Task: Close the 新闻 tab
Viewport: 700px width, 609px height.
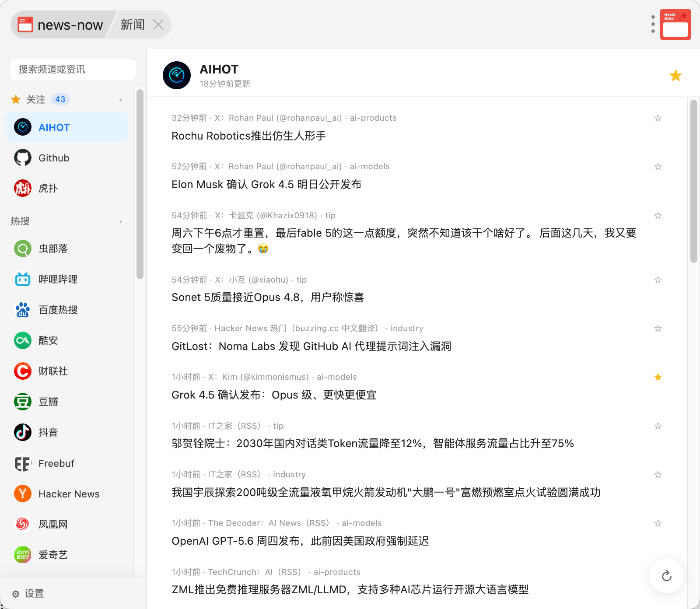Action: click(x=158, y=24)
